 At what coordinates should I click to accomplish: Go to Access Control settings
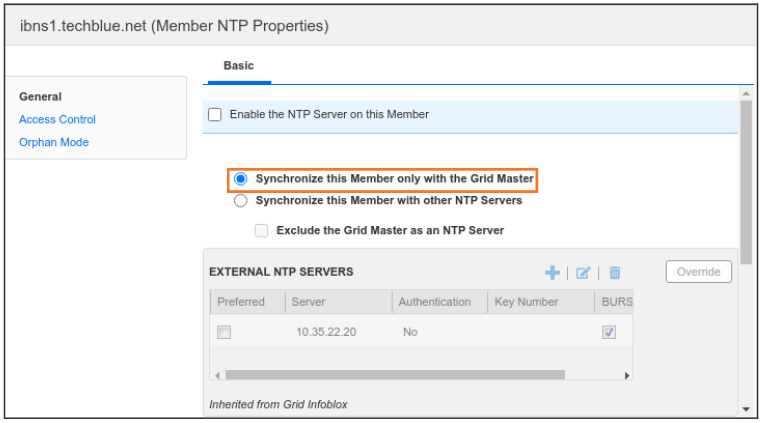pos(57,120)
